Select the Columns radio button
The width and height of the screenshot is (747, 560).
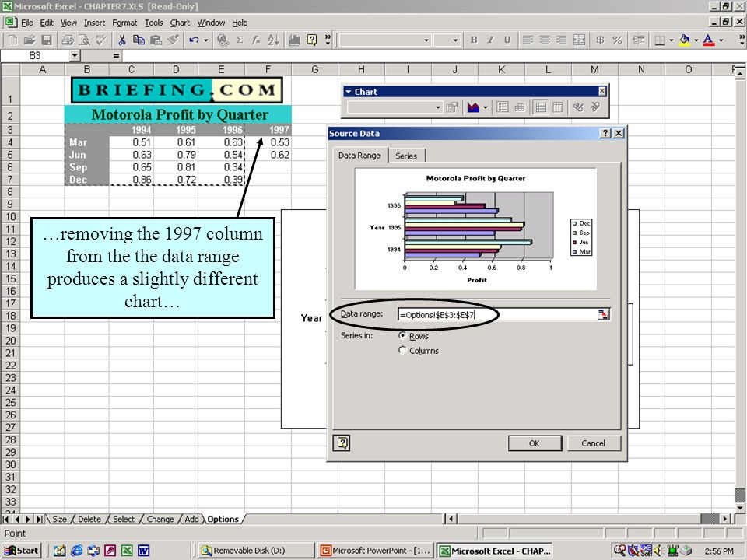click(x=402, y=351)
